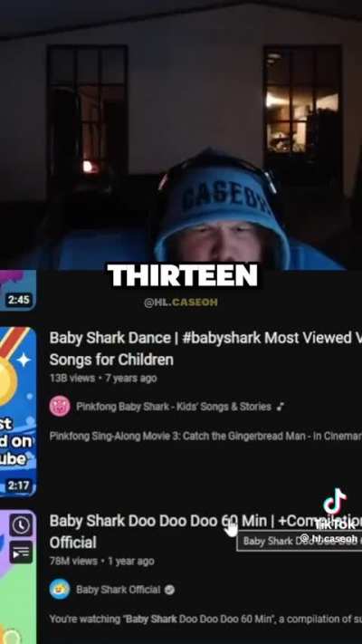Open the Baby Shark Official channel avatar
The width and height of the screenshot is (362, 644).
(x=60, y=589)
